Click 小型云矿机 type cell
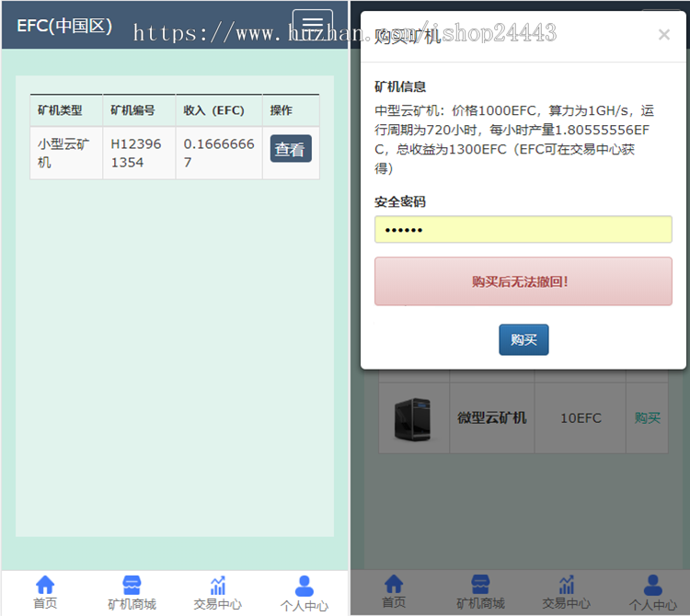This screenshot has height=616, width=690. (66, 153)
